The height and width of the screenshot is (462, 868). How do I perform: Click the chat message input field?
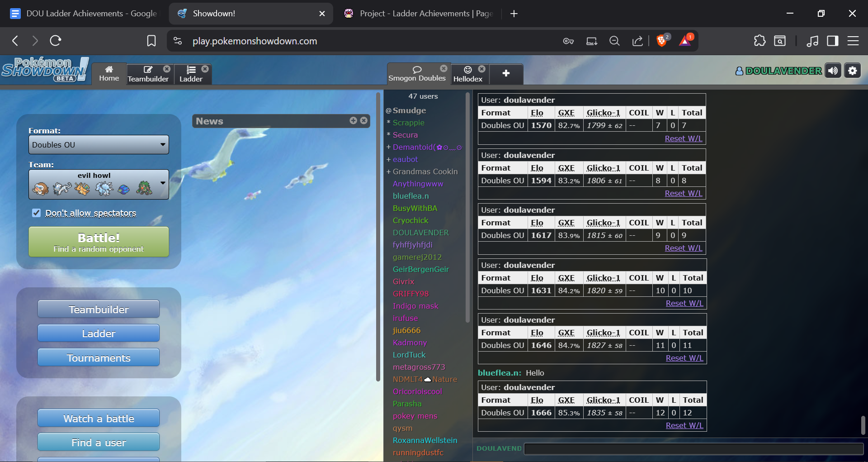coord(693,448)
